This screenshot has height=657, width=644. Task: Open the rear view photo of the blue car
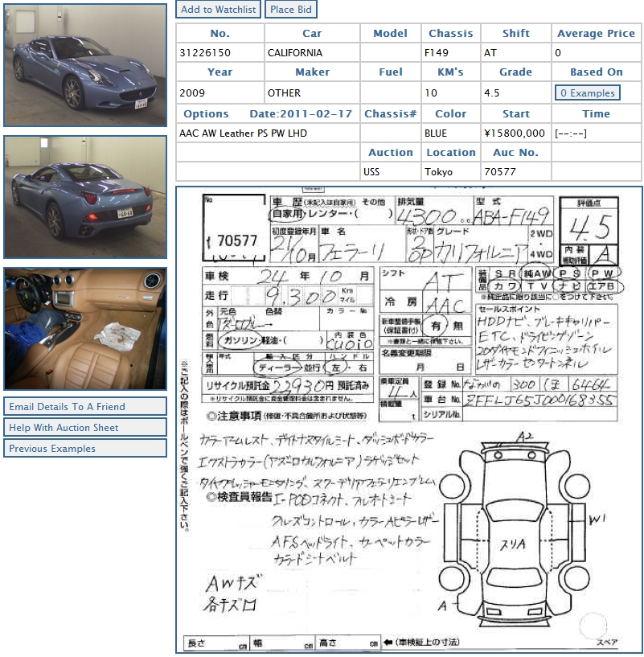(85, 197)
